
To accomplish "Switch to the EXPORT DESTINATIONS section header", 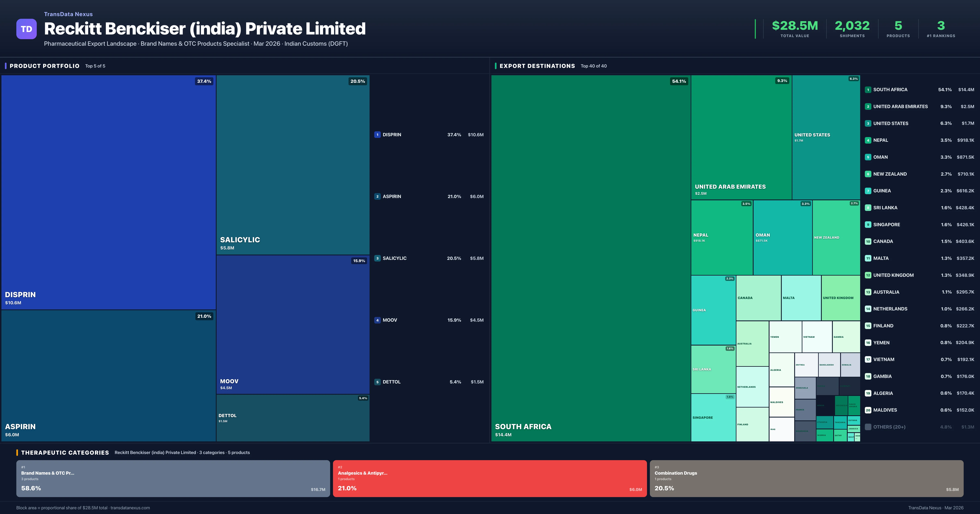I will (537, 66).
